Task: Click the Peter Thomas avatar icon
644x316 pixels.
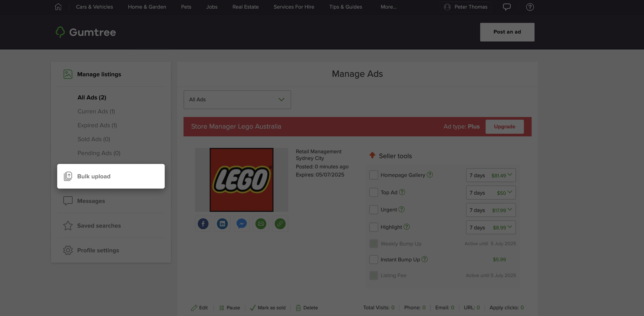Action: [447, 7]
